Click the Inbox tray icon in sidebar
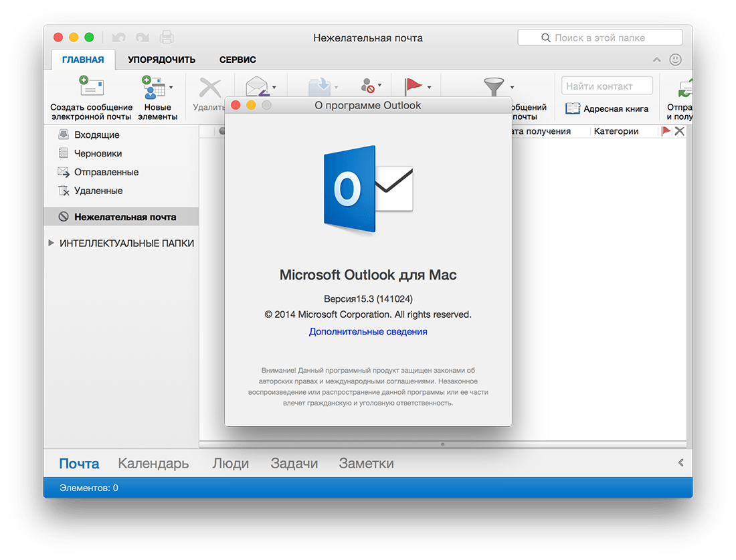 click(x=64, y=134)
